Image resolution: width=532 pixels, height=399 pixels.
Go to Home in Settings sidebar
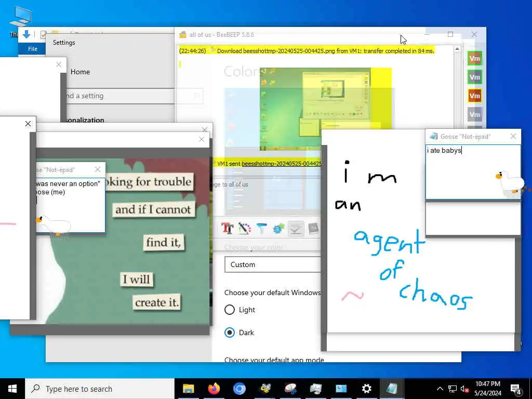coord(80,72)
